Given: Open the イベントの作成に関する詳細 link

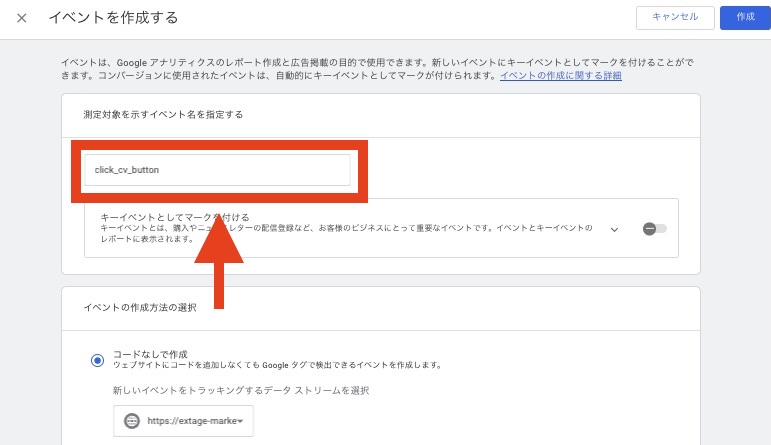Looking at the screenshot, I should [x=561, y=76].
